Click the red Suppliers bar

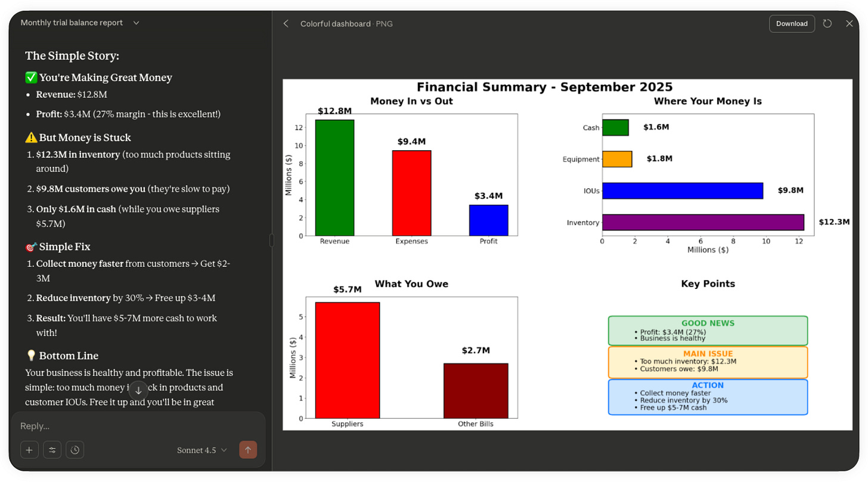(x=348, y=360)
